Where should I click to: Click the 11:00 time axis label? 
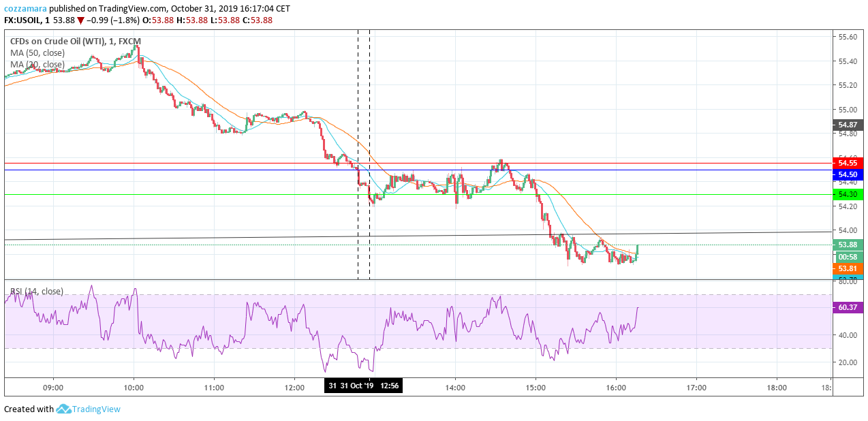pos(214,388)
